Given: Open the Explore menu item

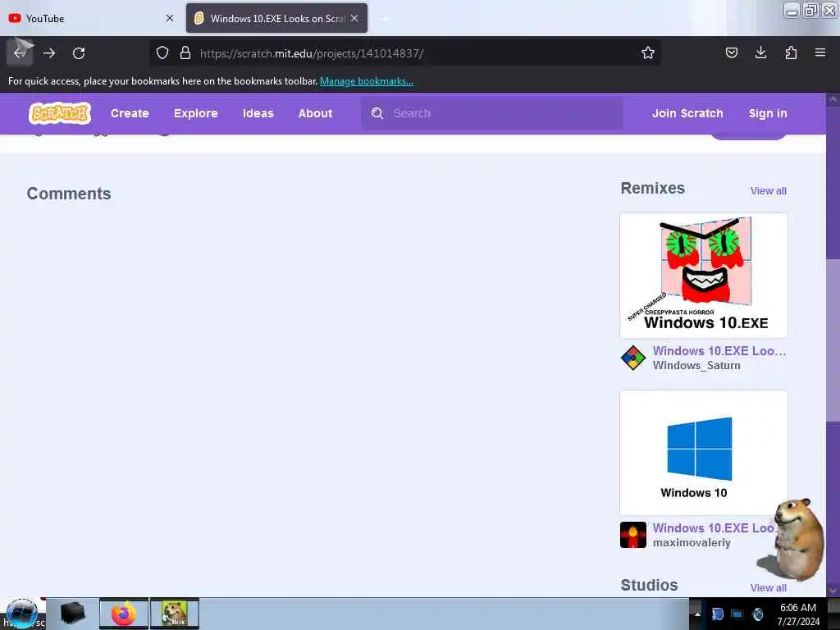Looking at the screenshot, I should (195, 113).
